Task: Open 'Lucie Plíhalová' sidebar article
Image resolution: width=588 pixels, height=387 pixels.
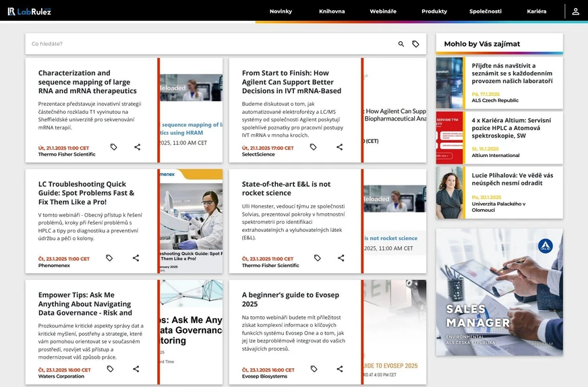Action: click(512, 179)
